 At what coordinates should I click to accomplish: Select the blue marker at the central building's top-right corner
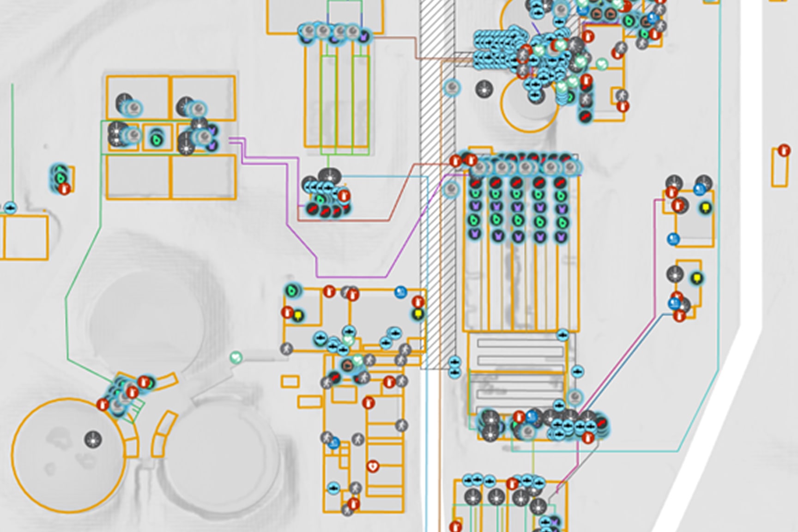point(401,292)
